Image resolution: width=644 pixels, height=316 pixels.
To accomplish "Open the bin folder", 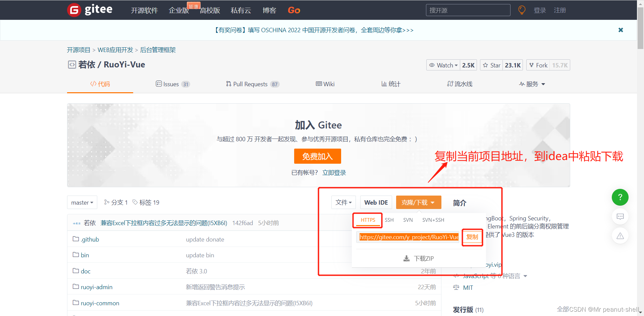I will click(x=85, y=255).
